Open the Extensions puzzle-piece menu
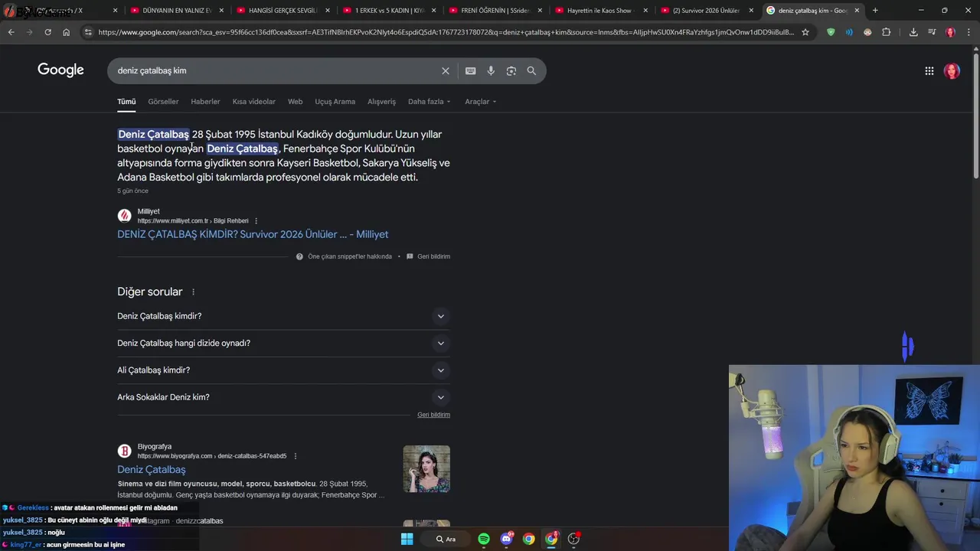This screenshot has height=551, width=980. coord(886,32)
